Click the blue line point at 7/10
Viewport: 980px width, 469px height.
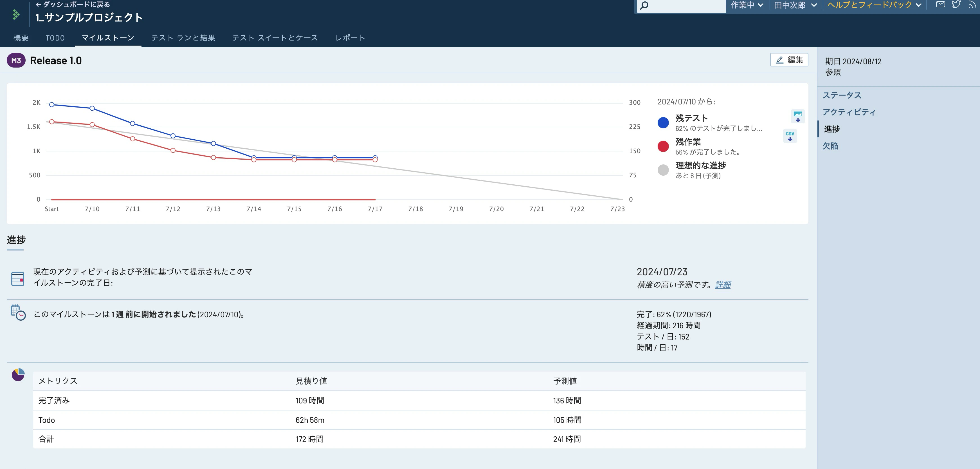tap(92, 108)
